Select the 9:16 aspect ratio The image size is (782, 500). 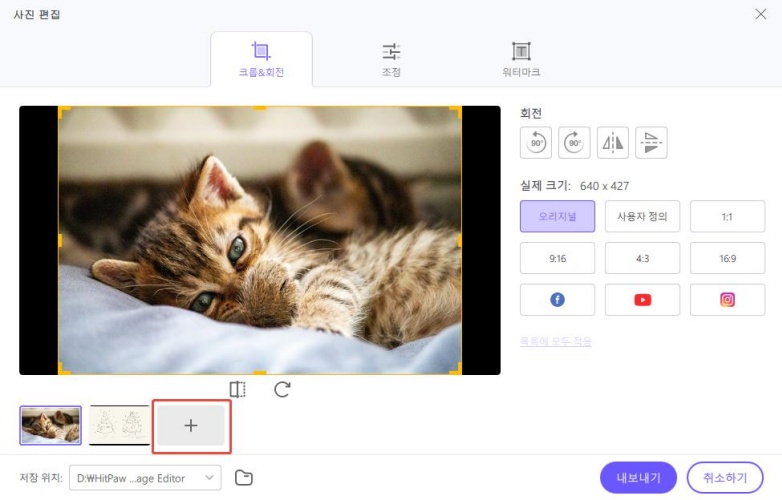click(558, 258)
